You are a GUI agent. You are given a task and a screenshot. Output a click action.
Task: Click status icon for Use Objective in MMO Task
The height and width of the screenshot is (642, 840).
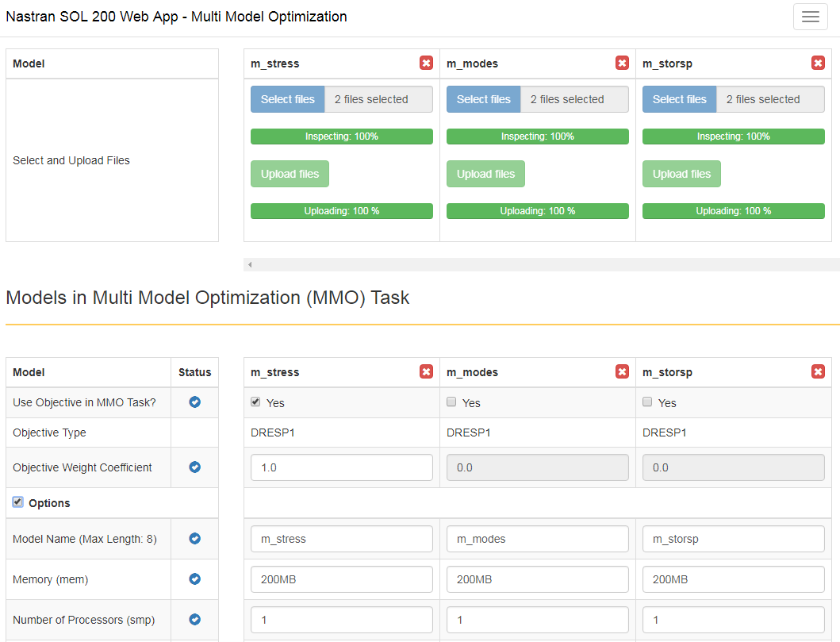pos(194,402)
